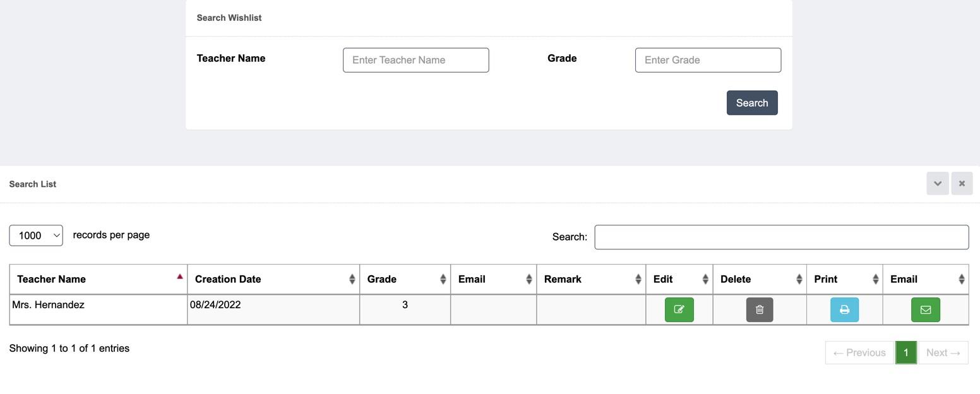Sort by the Print column header

(844, 279)
